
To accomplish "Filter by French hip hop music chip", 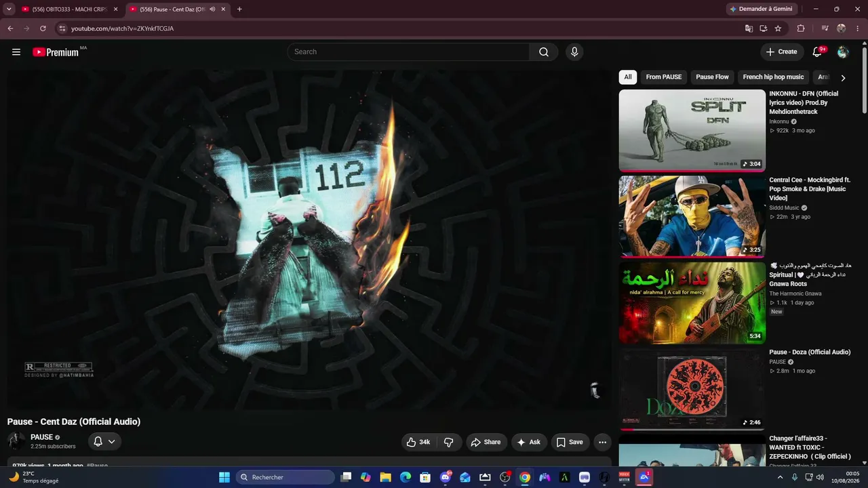I will coord(773,77).
